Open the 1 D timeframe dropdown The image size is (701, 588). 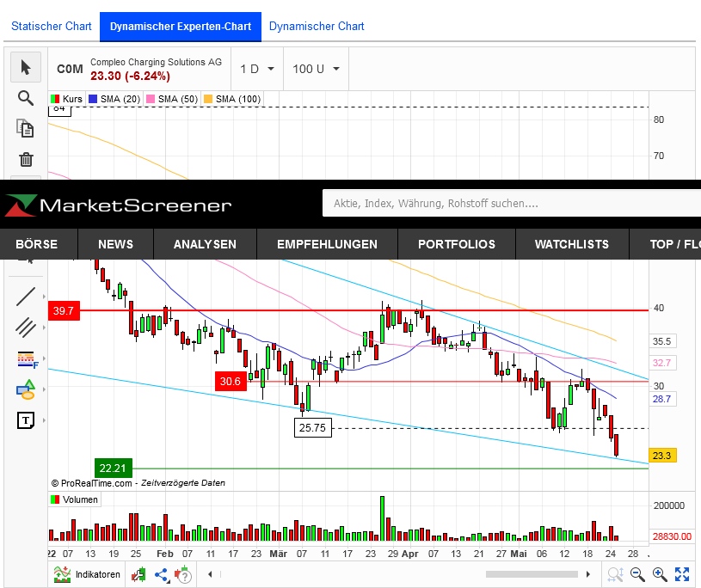[x=257, y=69]
